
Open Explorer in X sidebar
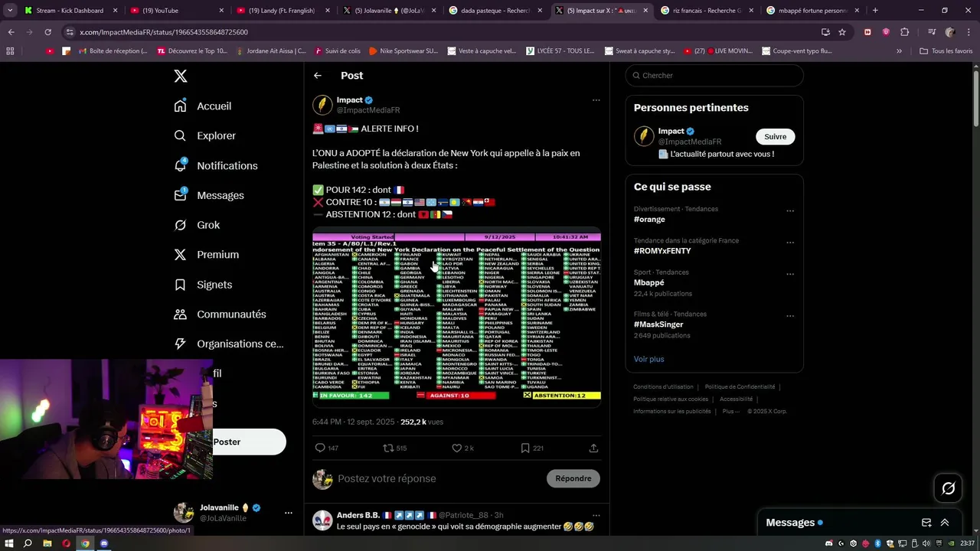tap(205, 135)
